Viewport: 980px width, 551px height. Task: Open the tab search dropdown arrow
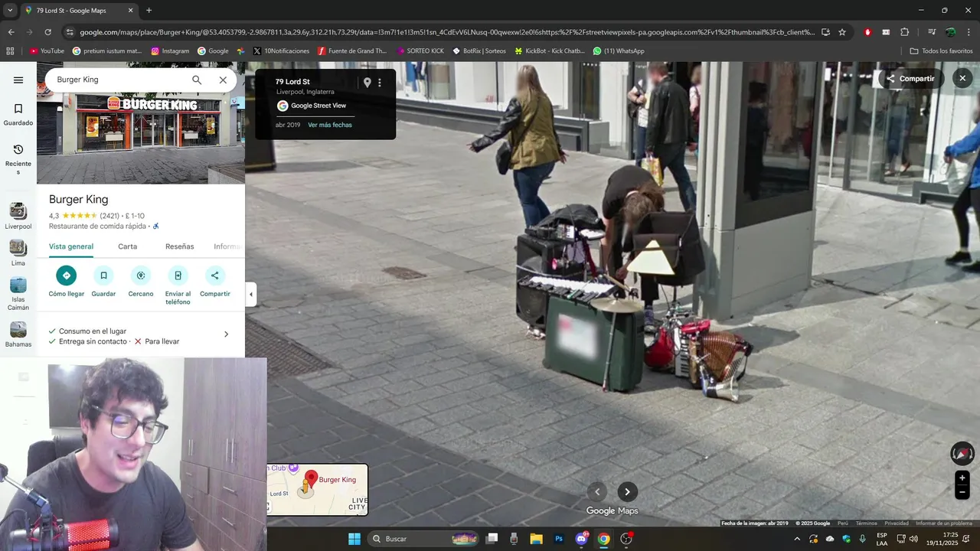[10, 11]
